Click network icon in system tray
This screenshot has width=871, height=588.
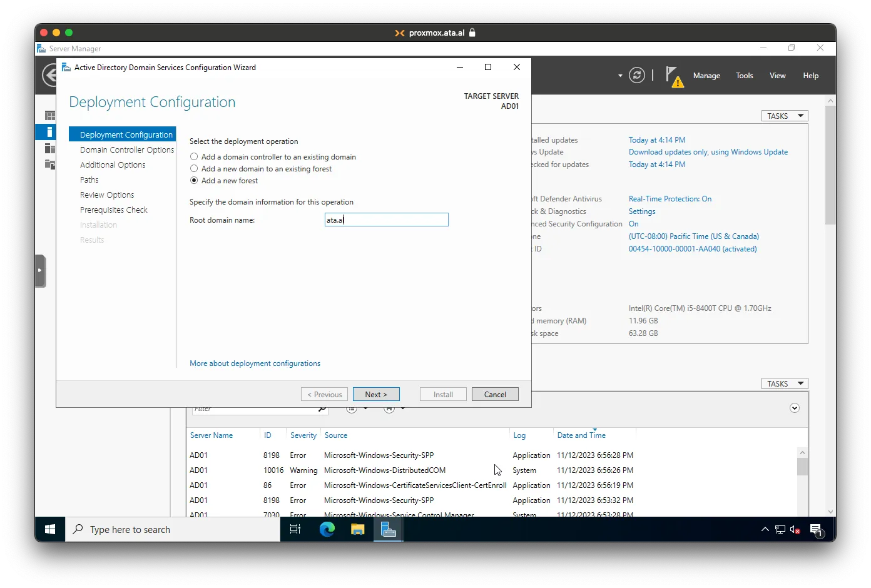click(x=780, y=529)
